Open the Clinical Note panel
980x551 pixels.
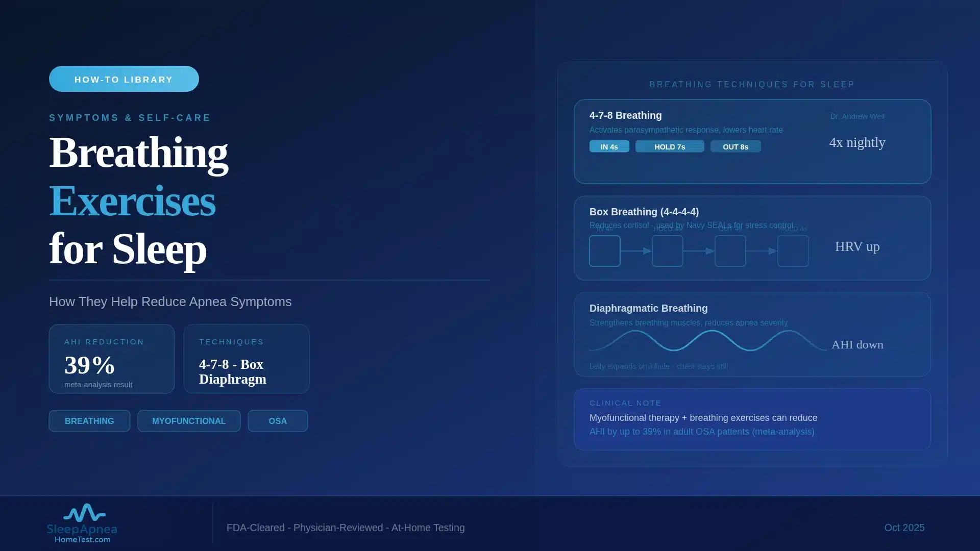point(752,419)
